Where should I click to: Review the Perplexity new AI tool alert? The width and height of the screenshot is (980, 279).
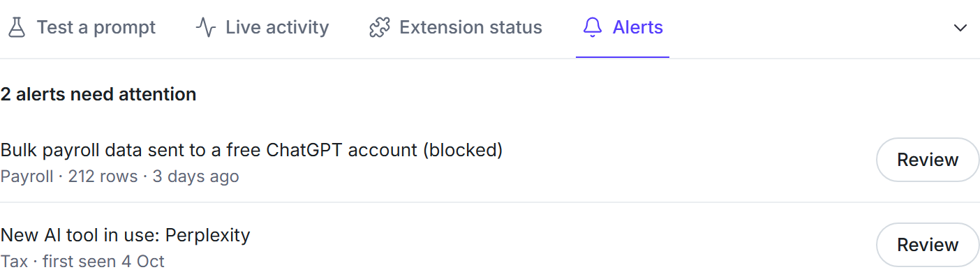[928, 245]
